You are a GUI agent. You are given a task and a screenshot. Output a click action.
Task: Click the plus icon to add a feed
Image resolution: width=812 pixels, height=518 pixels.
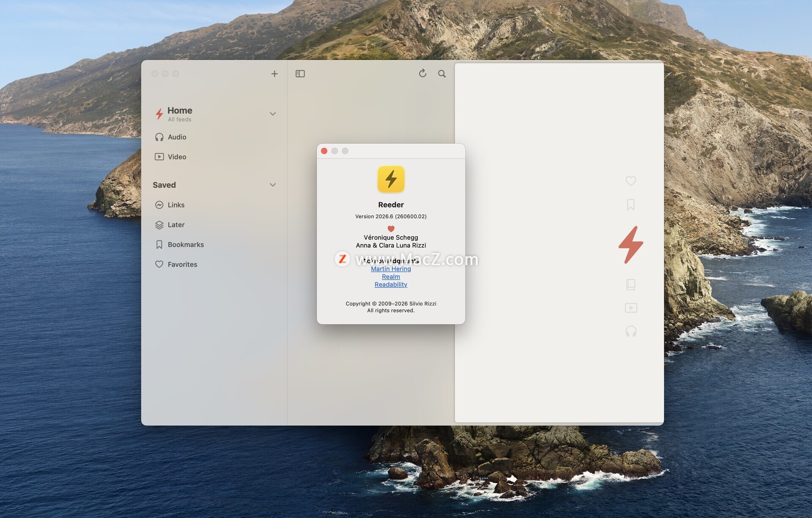pos(274,74)
